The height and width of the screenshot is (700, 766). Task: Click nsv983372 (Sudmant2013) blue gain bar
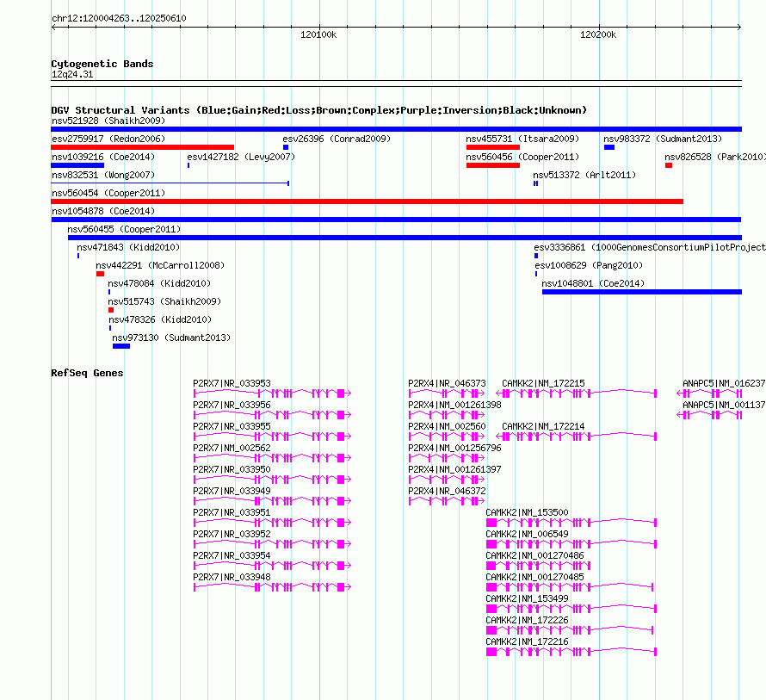[609, 147]
